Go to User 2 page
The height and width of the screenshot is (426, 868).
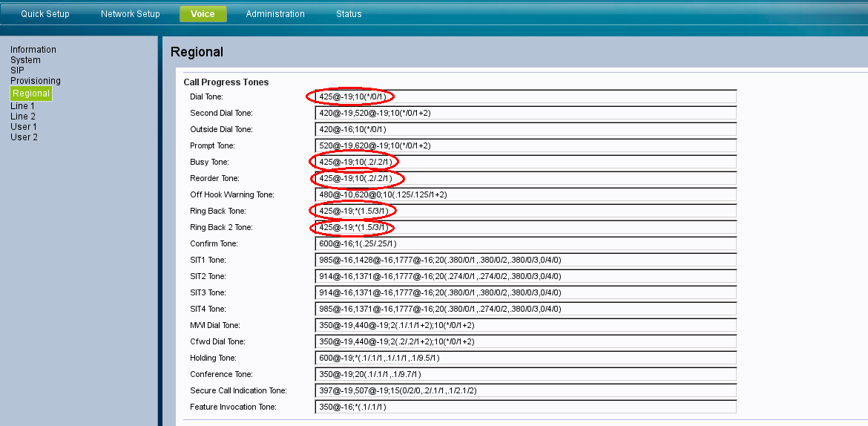23,137
